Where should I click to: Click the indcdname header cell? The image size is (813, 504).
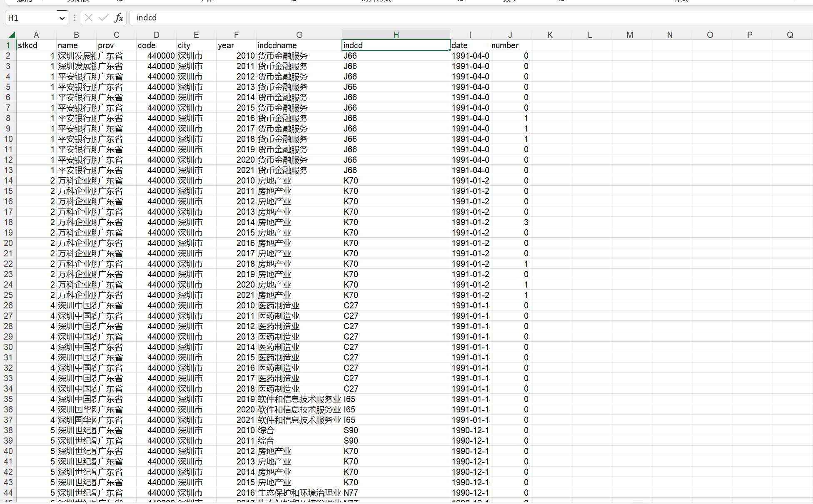299,45
